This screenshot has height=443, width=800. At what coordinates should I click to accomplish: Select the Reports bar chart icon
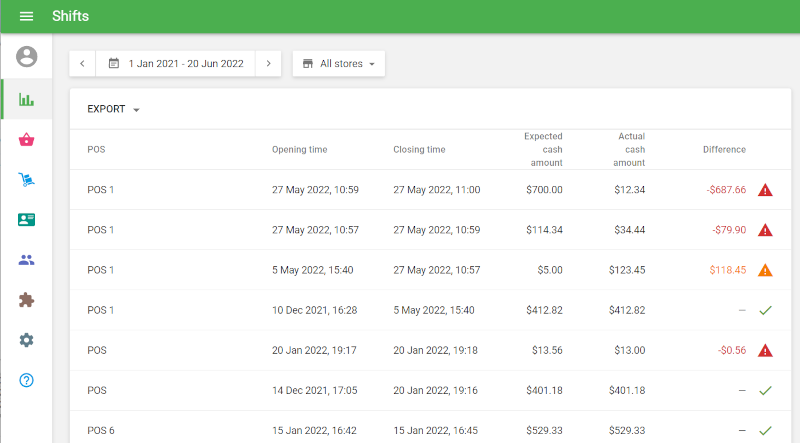[26, 100]
